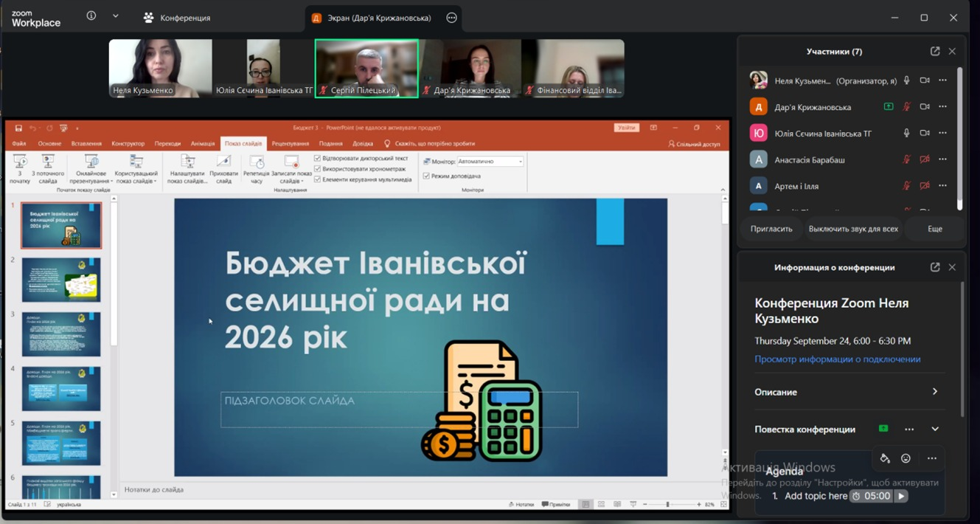The height and width of the screenshot is (524, 980).
Task: Open Просмотр информации о подключении link
Action: [x=838, y=359]
